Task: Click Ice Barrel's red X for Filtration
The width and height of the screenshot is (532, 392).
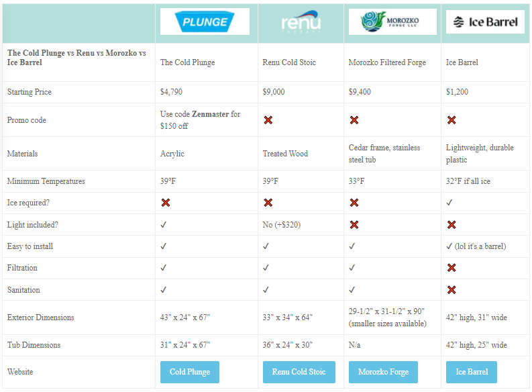Action: 451,268
